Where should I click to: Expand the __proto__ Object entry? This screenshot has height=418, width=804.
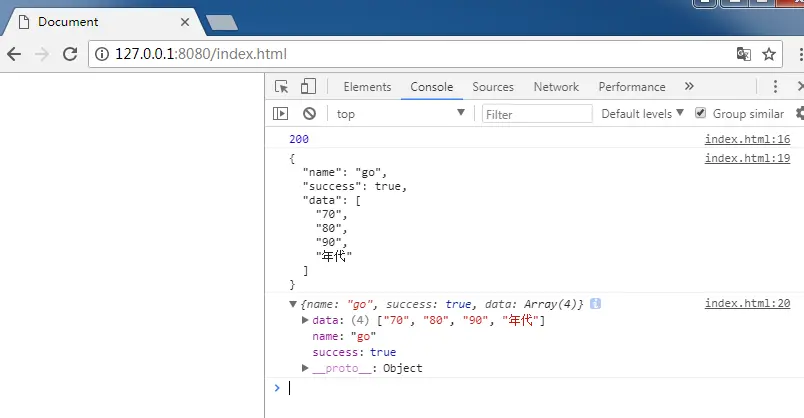click(305, 368)
